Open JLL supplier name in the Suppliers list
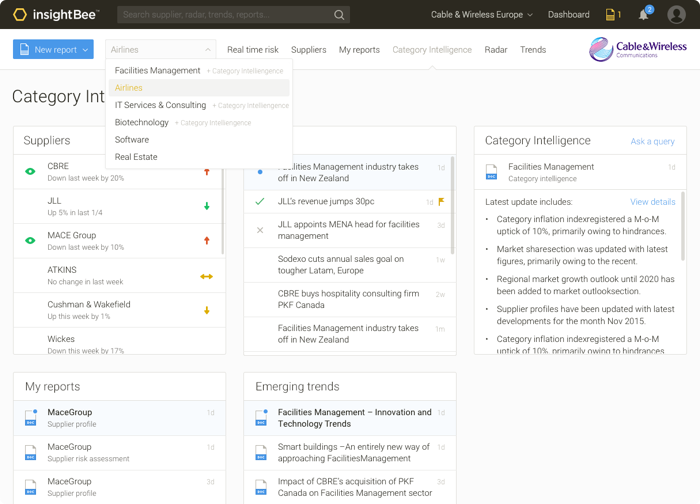The height and width of the screenshot is (504, 700). (x=54, y=201)
